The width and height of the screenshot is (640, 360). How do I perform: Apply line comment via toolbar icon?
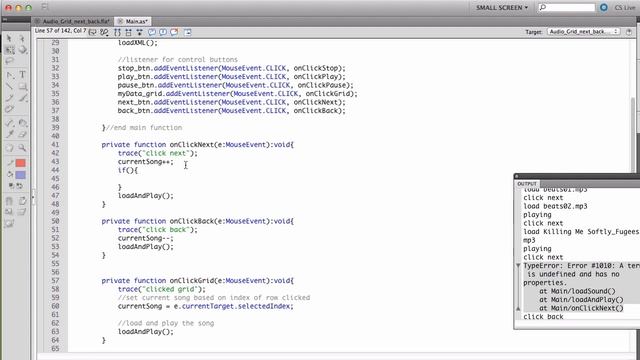pyautogui.click(x=163, y=32)
